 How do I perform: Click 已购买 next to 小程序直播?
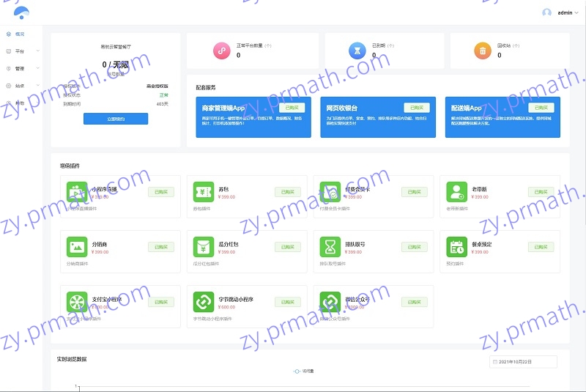(x=161, y=192)
